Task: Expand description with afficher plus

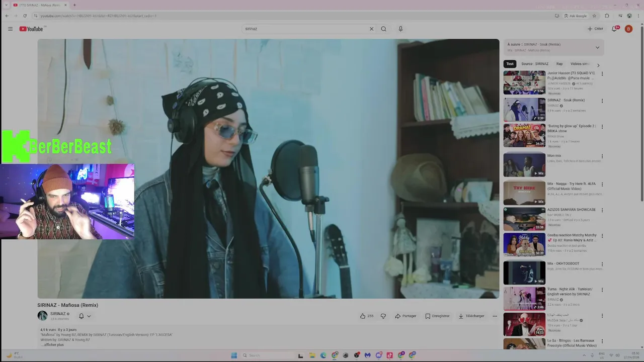Action: click(53, 344)
